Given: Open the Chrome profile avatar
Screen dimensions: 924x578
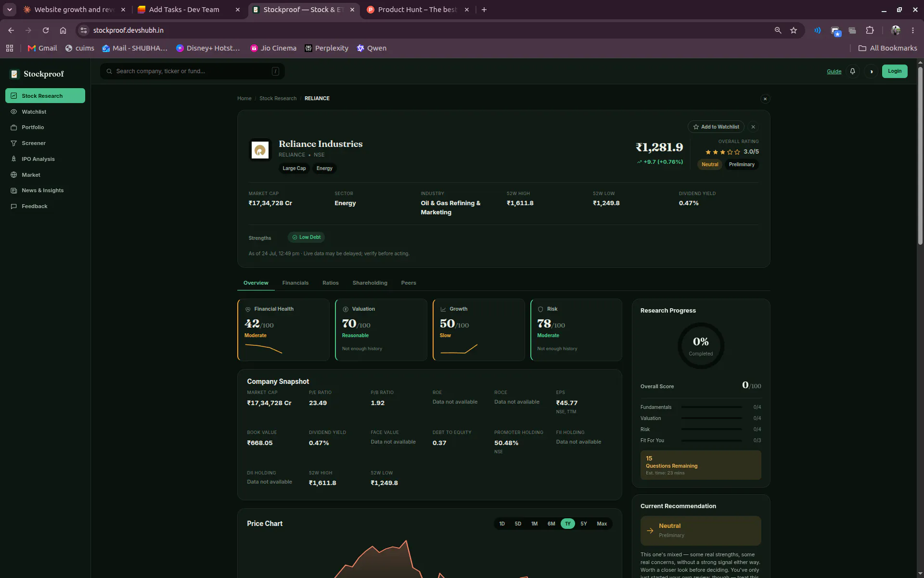Looking at the screenshot, I should click(x=896, y=30).
